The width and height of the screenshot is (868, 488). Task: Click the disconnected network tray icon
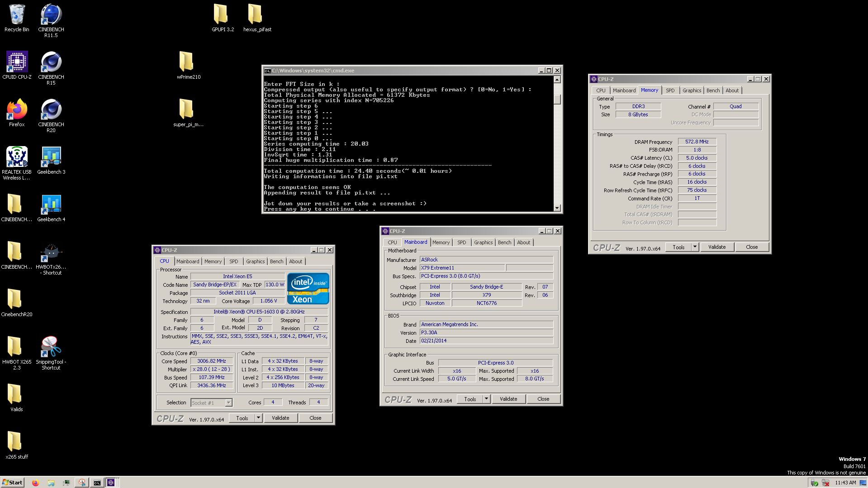coord(825,483)
